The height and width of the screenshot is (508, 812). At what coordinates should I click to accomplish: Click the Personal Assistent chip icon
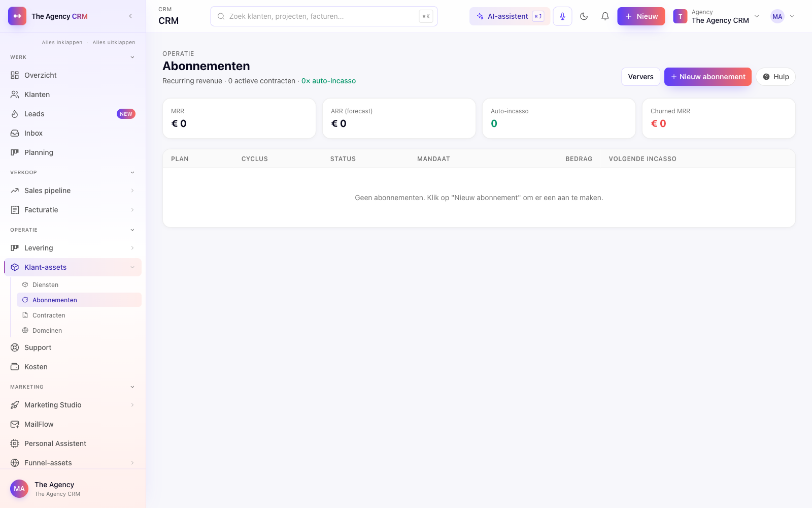pos(15,443)
